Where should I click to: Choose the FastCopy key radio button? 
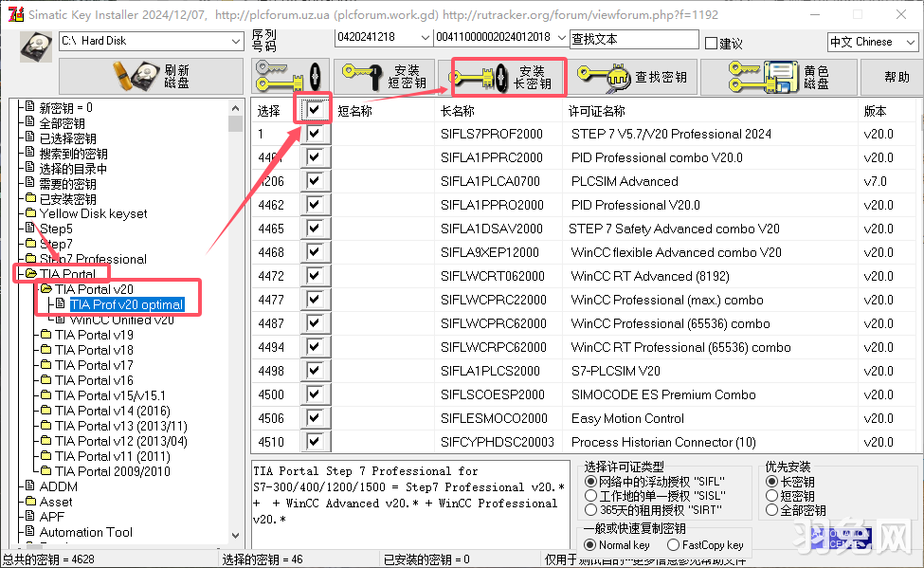point(674,545)
